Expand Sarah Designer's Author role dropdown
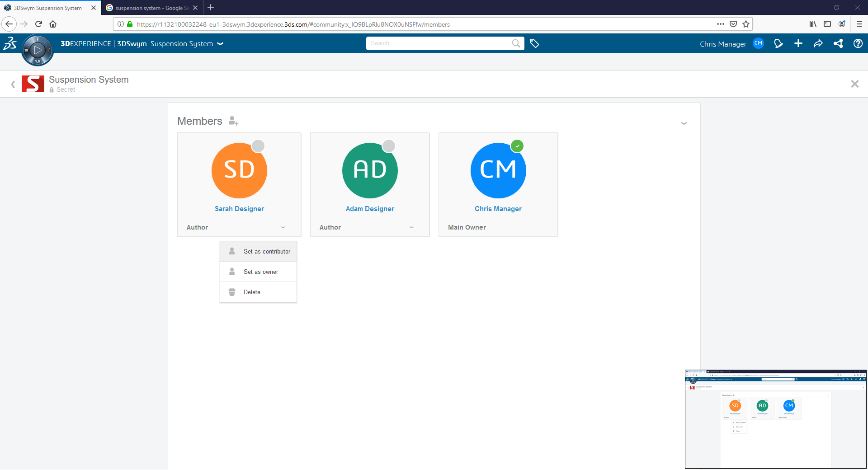868x470 pixels. (x=283, y=227)
